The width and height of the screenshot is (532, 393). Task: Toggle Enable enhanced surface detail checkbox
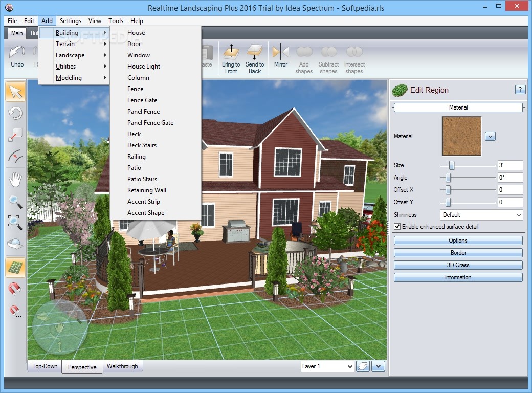(397, 226)
